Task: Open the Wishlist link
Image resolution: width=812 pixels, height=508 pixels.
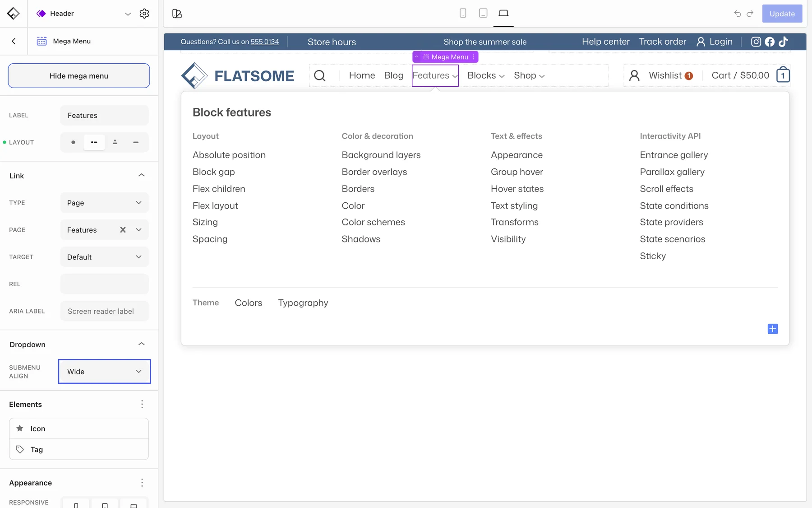Action: click(x=671, y=75)
